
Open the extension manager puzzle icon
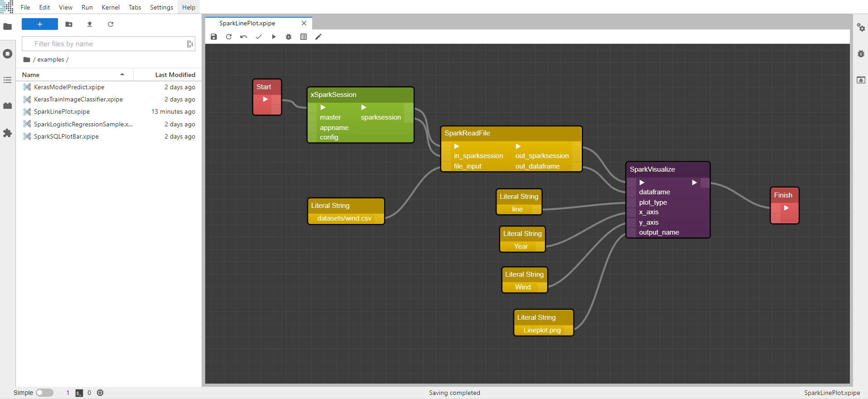tap(7, 133)
